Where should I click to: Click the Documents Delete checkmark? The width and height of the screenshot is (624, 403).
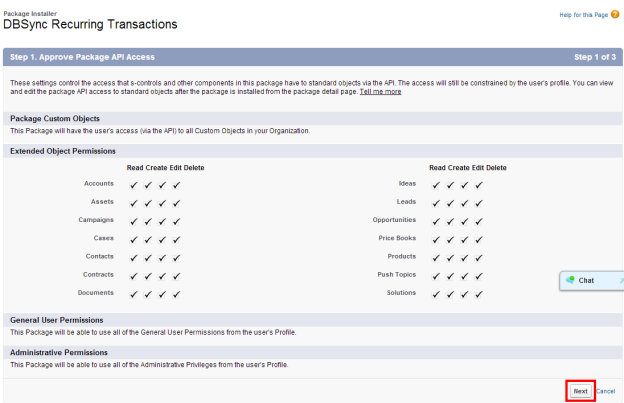(x=177, y=294)
